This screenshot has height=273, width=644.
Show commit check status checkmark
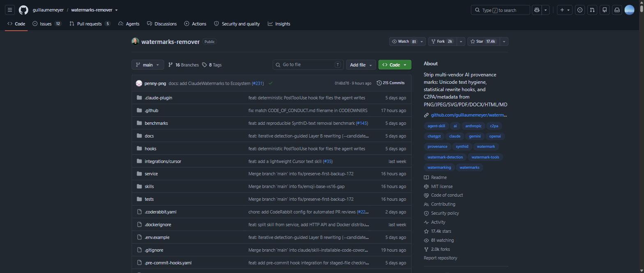point(270,83)
